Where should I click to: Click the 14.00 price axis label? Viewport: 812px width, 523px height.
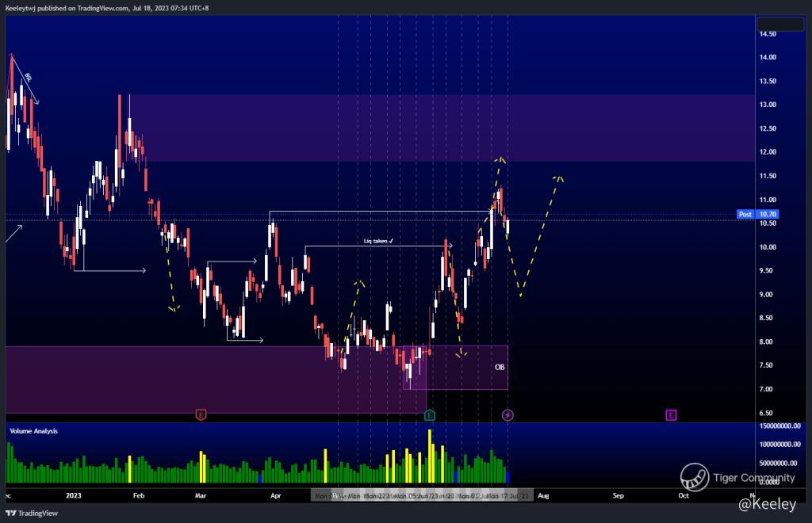(768, 57)
